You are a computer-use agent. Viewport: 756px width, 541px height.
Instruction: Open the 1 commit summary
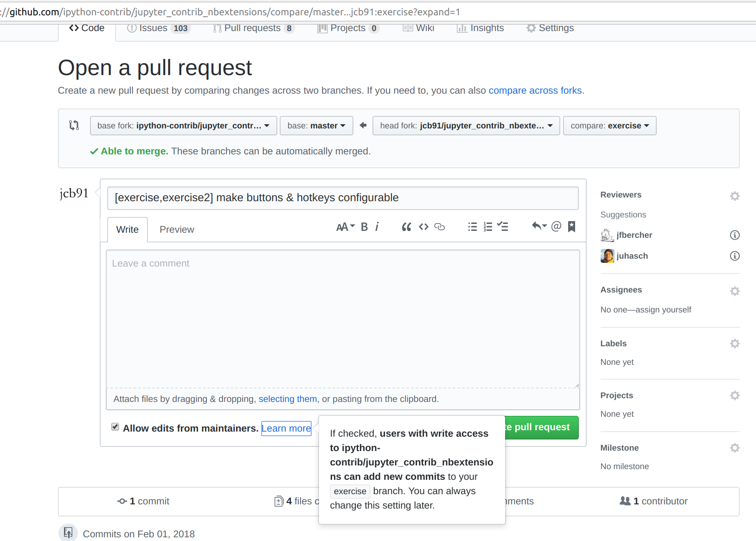pyautogui.click(x=143, y=501)
